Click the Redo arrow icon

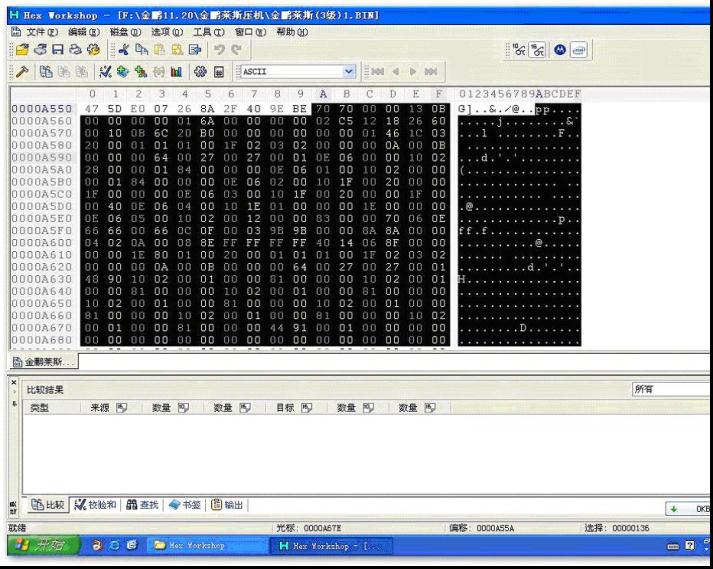tap(236, 50)
